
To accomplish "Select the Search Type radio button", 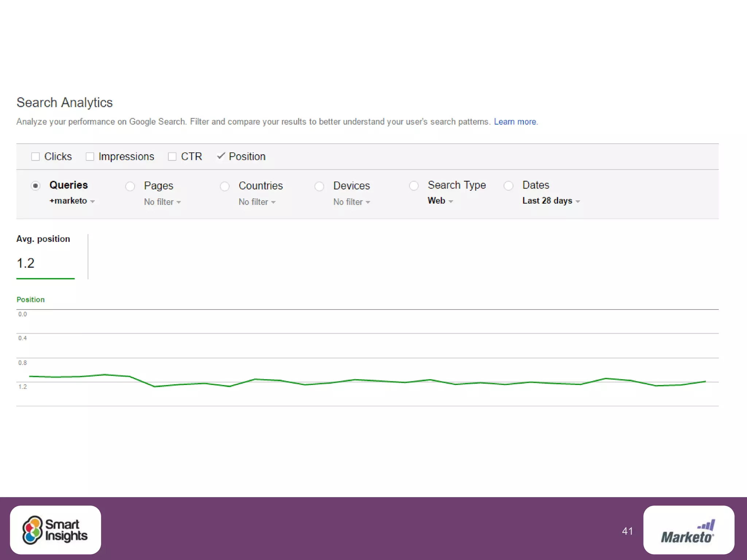I will 414,186.
